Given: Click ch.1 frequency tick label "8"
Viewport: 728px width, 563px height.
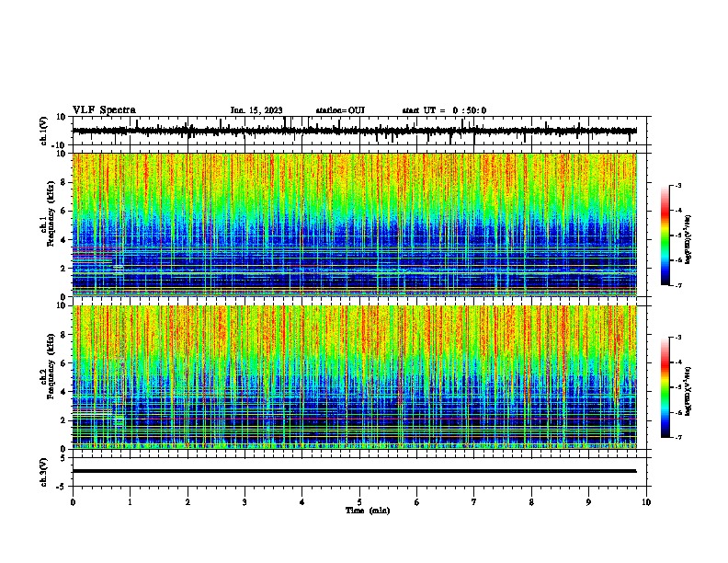Looking at the screenshot, I should tap(63, 182).
